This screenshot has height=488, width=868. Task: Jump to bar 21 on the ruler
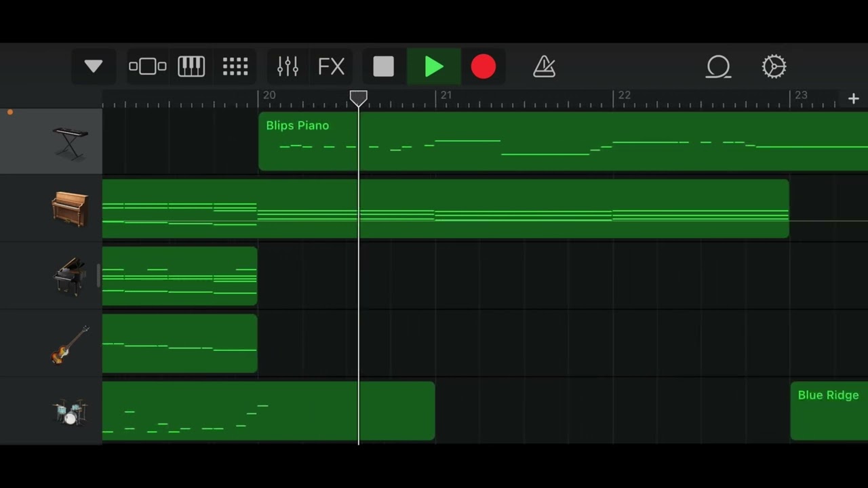pyautogui.click(x=446, y=96)
